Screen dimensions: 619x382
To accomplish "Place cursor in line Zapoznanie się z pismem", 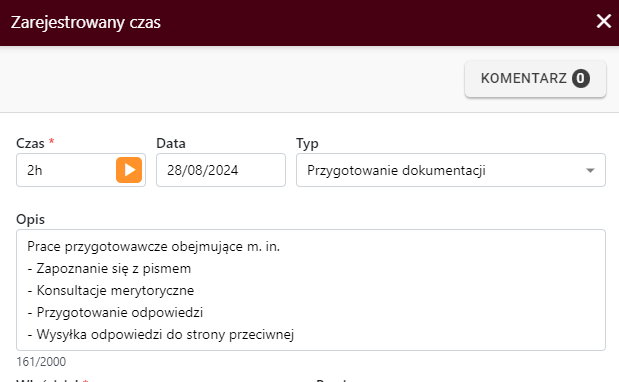I will click(x=109, y=269).
